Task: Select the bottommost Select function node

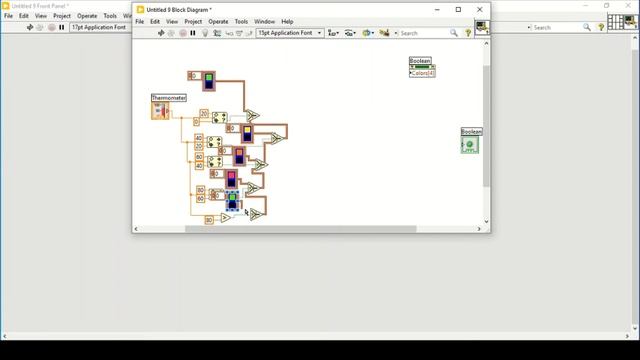Action: pyautogui.click(x=256, y=214)
